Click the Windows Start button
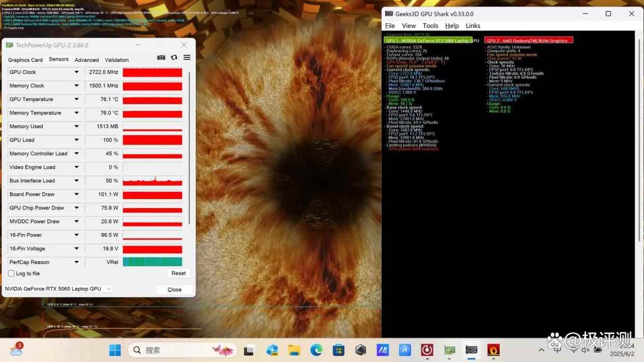This screenshot has height=362, width=644. point(115,350)
